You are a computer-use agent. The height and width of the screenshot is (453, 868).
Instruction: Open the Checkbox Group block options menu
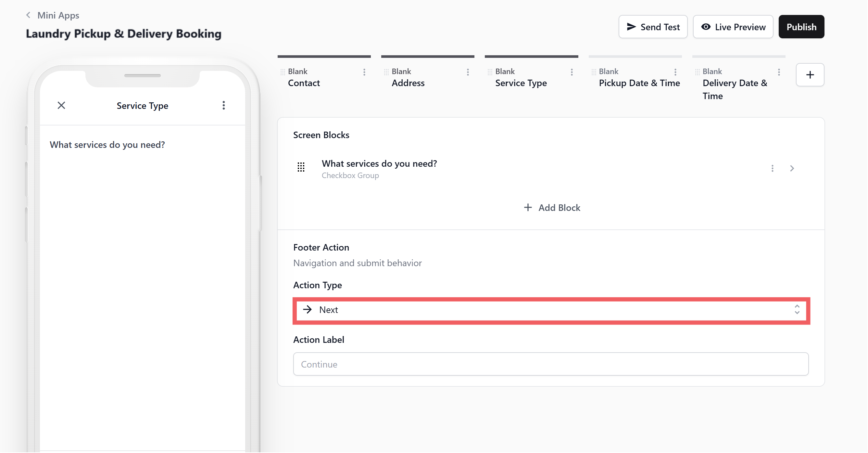[x=772, y=168]
